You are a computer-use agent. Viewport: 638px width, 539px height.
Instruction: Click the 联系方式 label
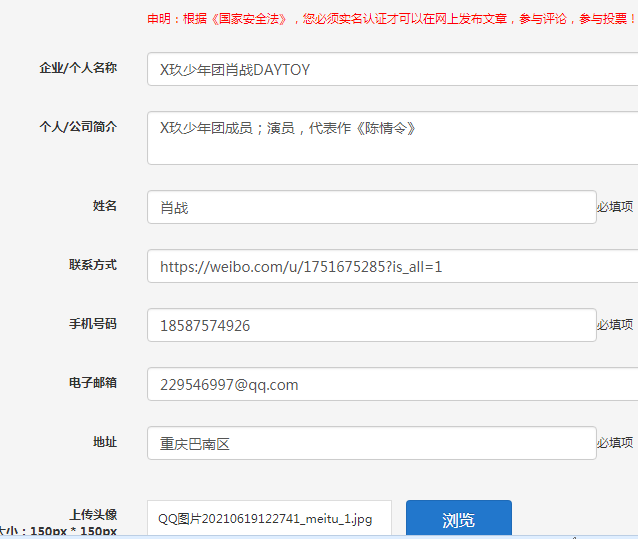tap(92, 265)
